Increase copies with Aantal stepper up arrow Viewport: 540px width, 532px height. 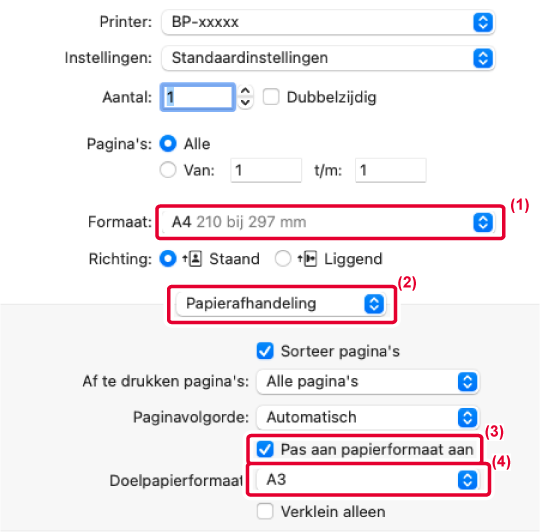tap(245, 91)
